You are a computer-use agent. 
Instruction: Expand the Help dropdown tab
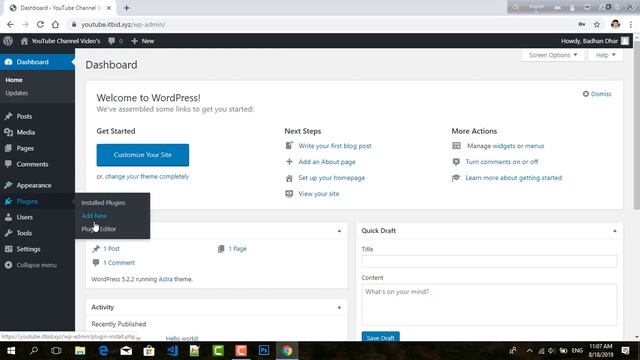point(605,55)
